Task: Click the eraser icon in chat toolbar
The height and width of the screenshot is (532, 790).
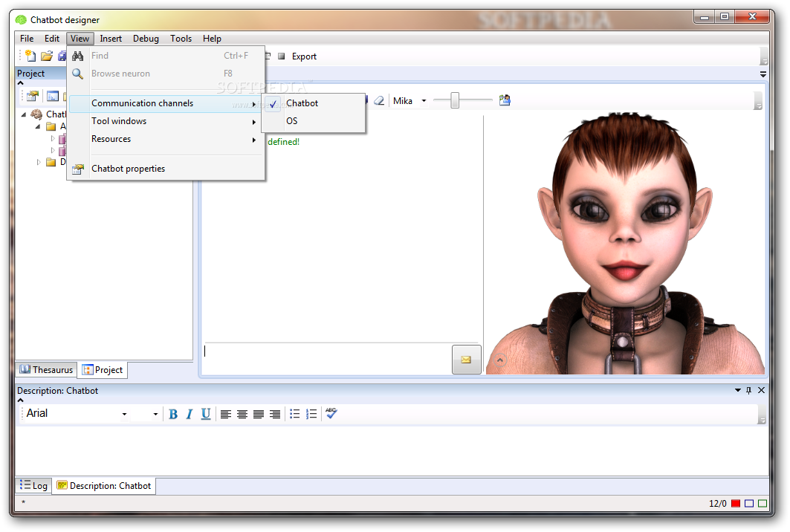Action: point(379,101)
